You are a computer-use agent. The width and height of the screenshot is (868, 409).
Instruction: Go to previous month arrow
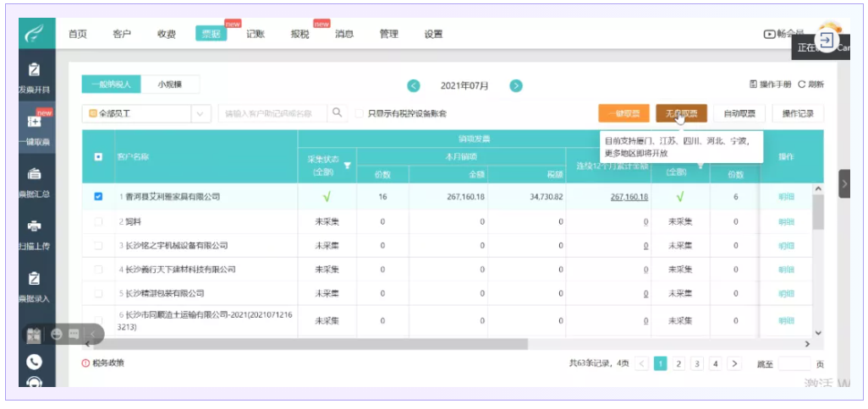click(414, 85)
